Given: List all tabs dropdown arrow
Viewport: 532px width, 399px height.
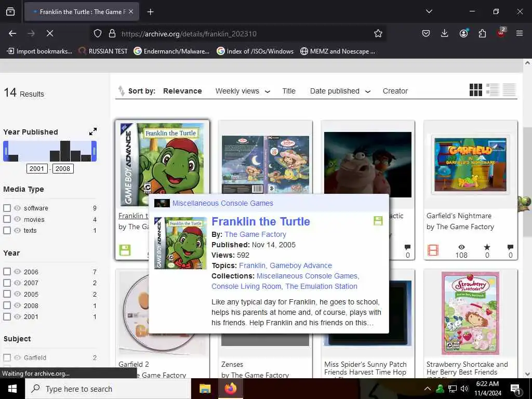Looking at the screenshot, I should click(429, 11).
